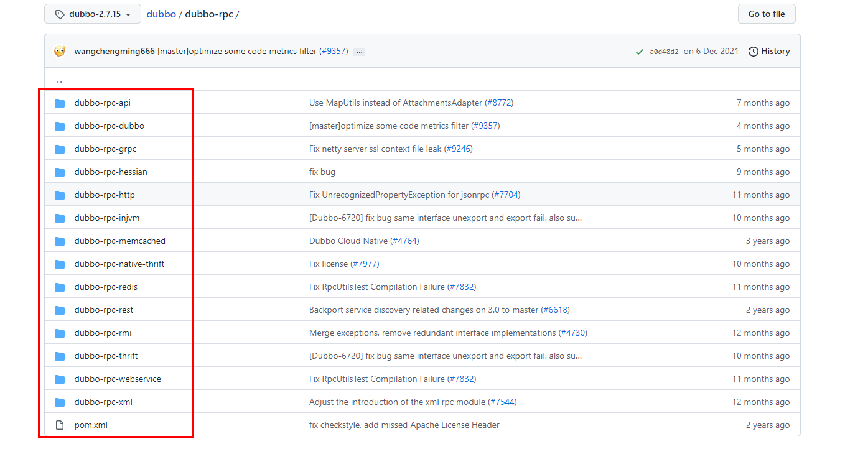This screenshot has width=868, height=452.
Task: Open 'Use MapUtils instead of AttachmentsAdapter' commit
Action: (x=396, y=103)
